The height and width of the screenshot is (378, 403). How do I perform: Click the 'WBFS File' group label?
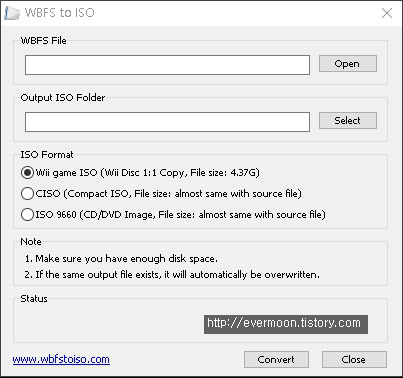click(x=44, y=41)
